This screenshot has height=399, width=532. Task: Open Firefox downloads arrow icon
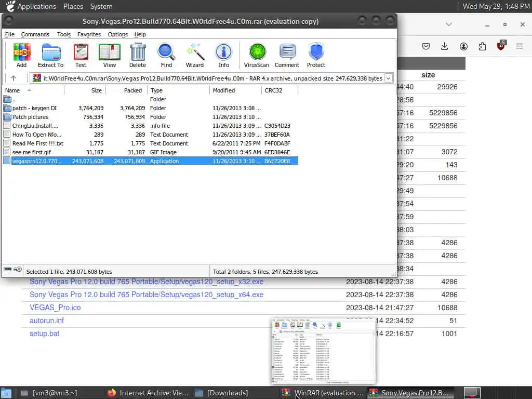[x=445, y=46]
